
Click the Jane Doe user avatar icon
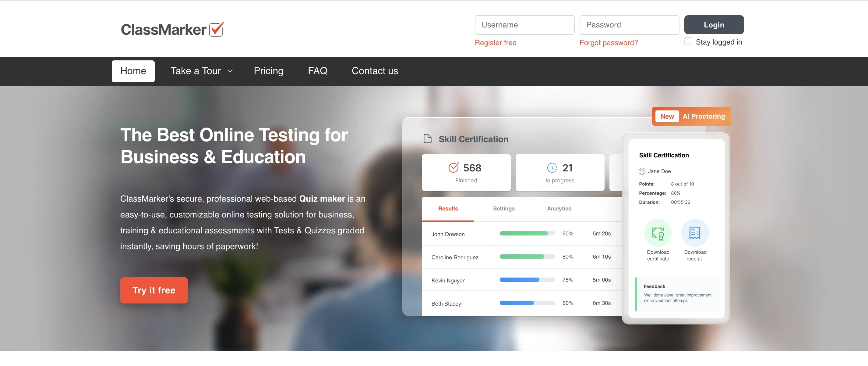point(642,171)
